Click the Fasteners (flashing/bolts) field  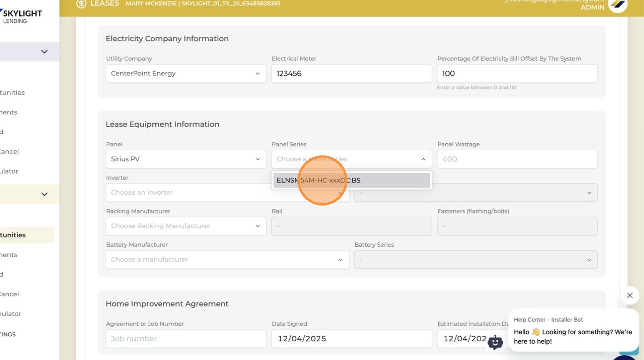[x=517, y=226]
